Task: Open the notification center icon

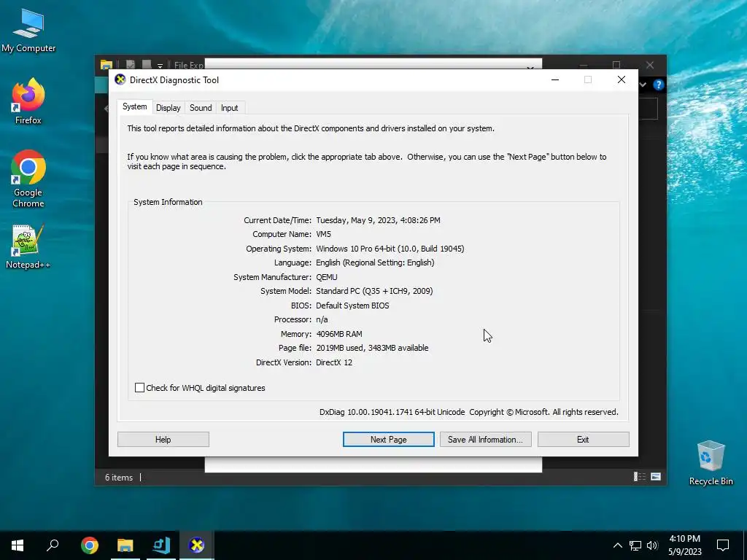Action: click(723, 545)
